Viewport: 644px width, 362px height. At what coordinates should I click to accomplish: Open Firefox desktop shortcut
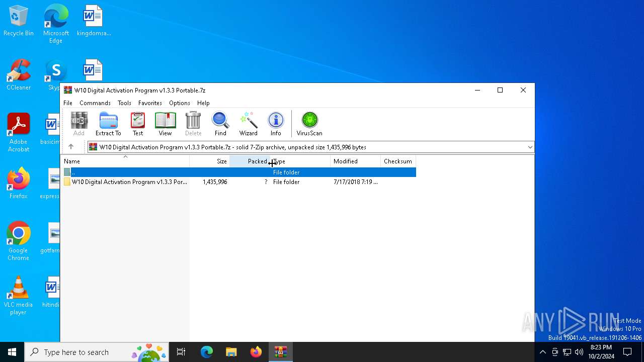pyautogui.click(x=19, y=184)
